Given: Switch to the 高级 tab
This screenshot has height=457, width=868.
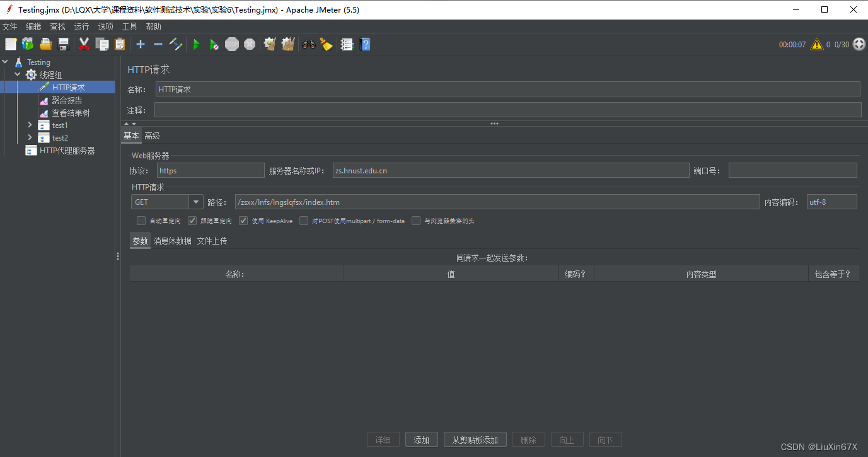Looking at the screenshot, I should (152, 136).
